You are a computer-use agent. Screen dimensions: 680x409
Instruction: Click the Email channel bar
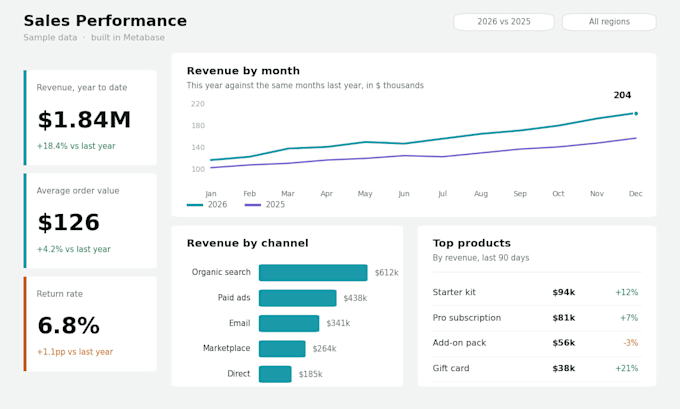289,324
